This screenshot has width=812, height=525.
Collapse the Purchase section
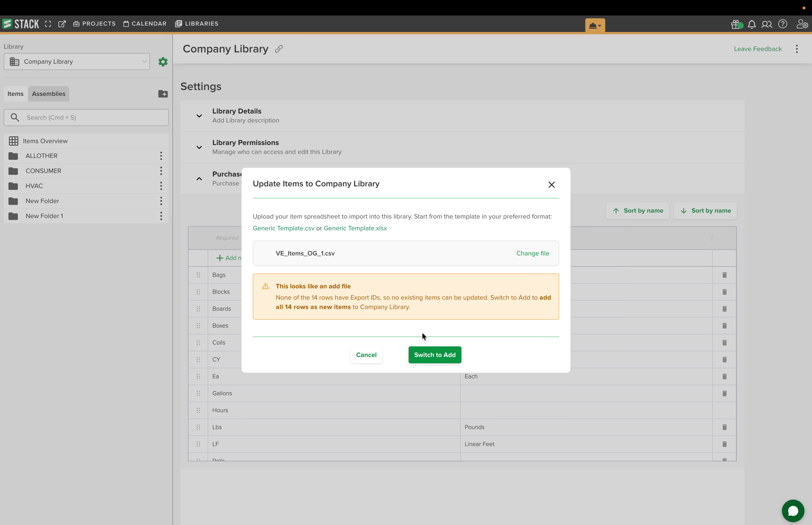click(199, 179)
